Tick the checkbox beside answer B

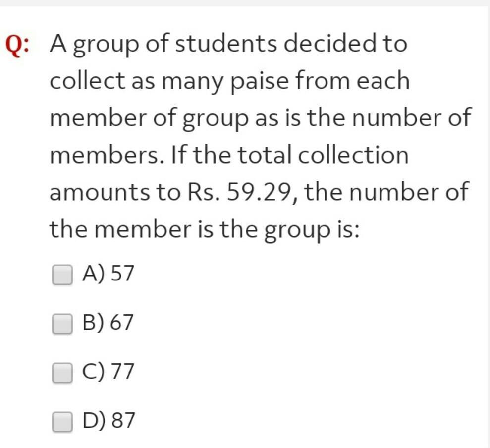click(x=62, y=324)
